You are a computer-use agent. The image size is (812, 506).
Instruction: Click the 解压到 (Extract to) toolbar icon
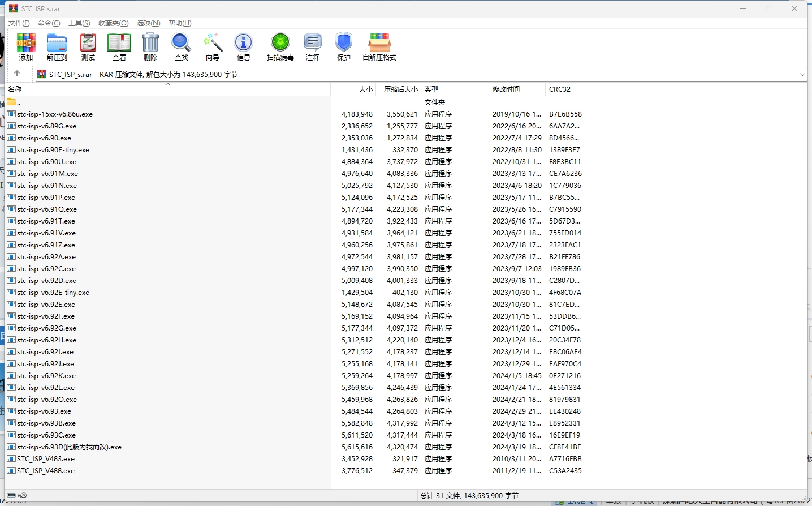[x=57, y=43]
